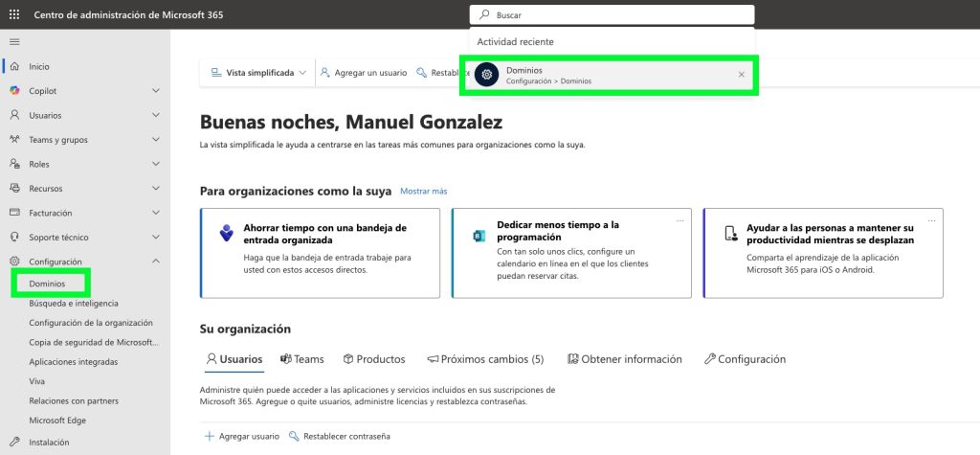Click the Facturación card icon
The image size is (980, 455).
(x=14, y=212)
